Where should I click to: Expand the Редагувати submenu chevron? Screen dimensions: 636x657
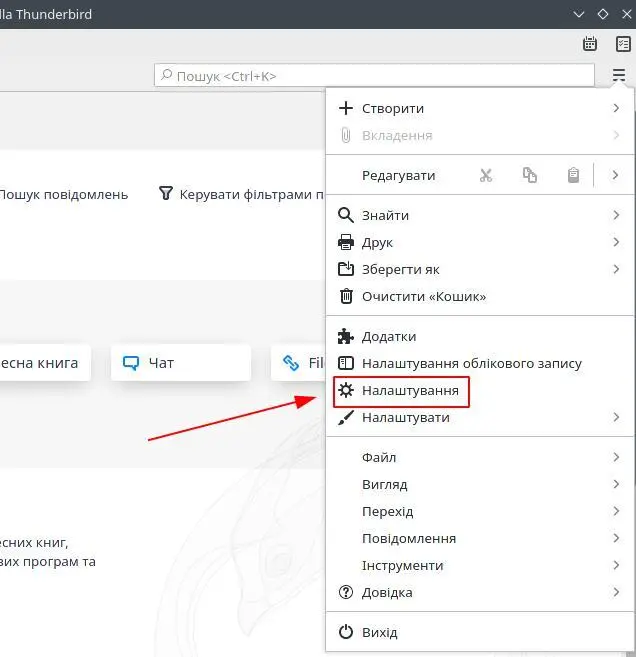pos(615,175)
